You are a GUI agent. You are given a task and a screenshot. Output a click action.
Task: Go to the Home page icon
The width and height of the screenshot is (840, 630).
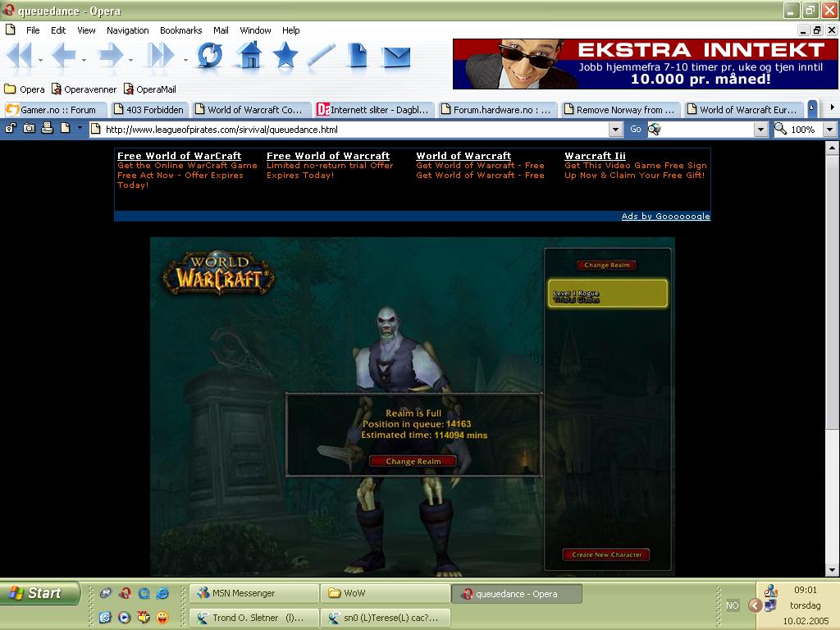click(x=249, y=55)
